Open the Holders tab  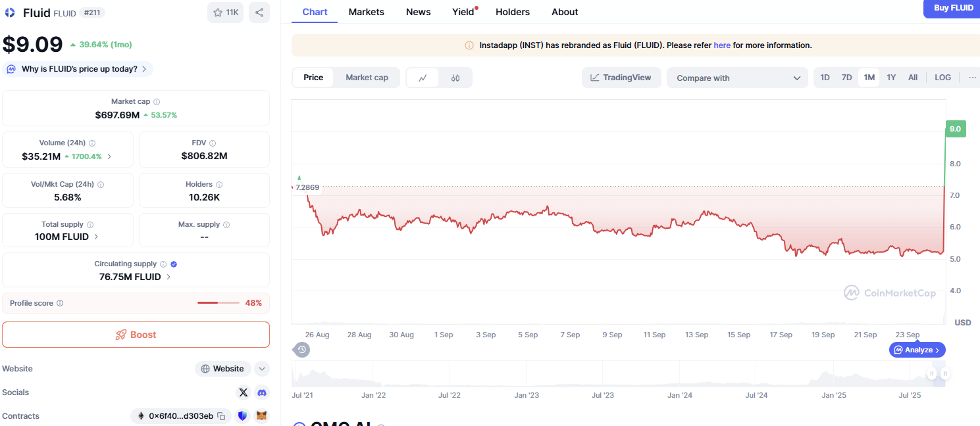coord(513,12)
